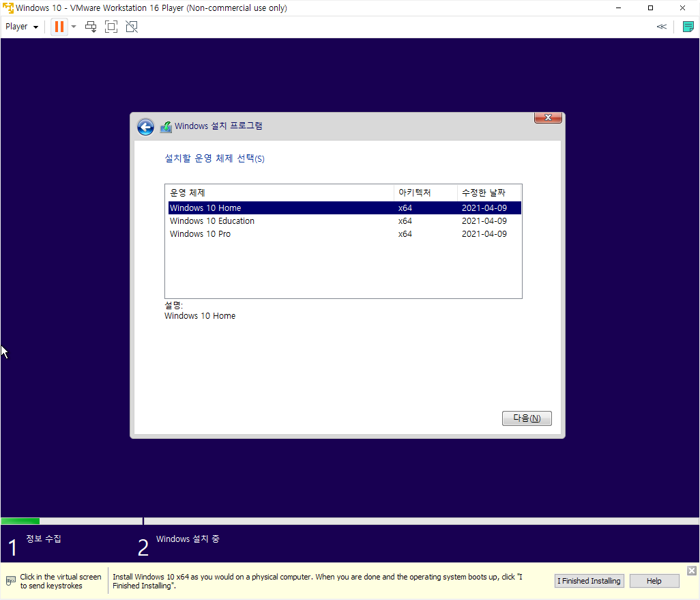Click the Windows setup program icon
This screenshot has height=600, width=700.
click(x=166, y=127)
